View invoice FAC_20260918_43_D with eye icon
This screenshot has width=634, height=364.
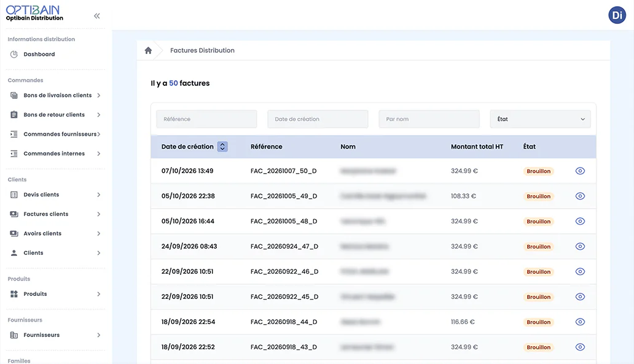coord(580,347)
